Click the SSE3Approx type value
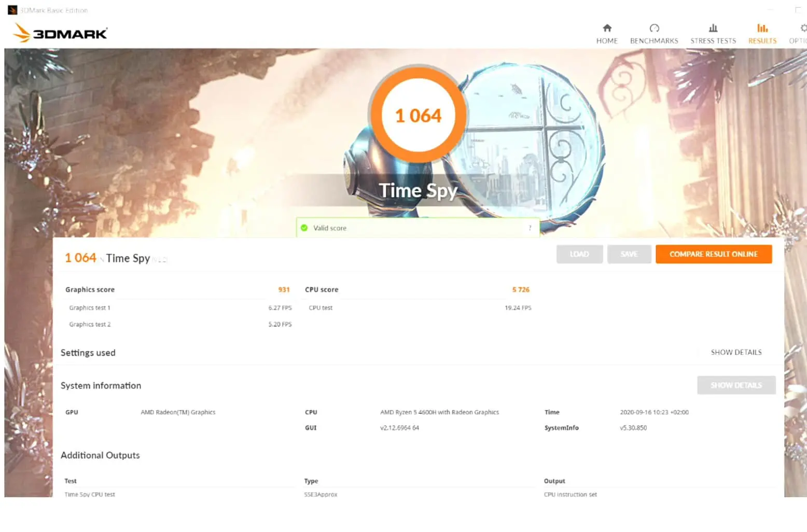The width and height of the screenshot is (807, 532). click(x=321, y=494)
